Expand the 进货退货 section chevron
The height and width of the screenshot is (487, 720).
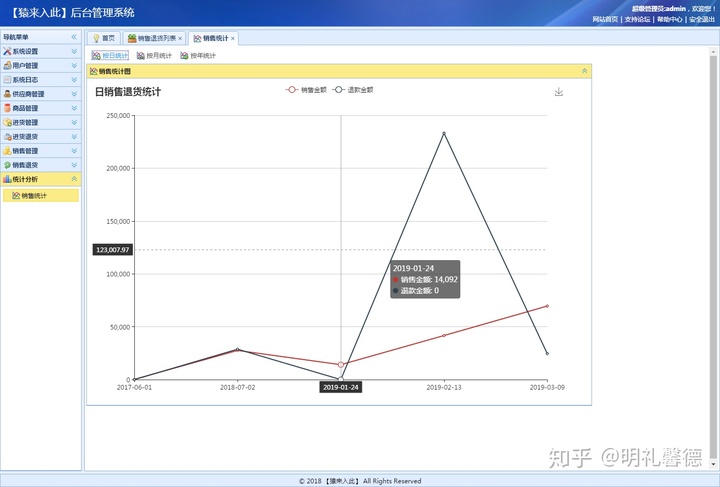(x=74, y=137)
